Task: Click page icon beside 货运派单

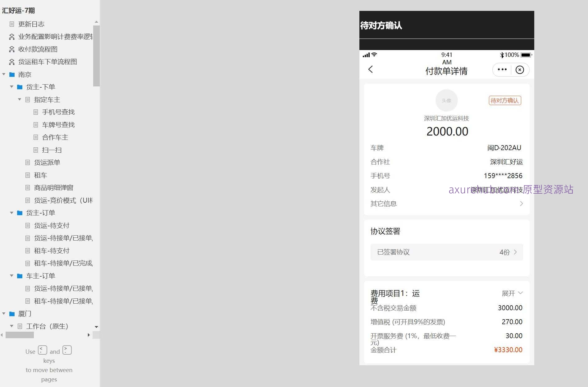Action: [28, 162]
